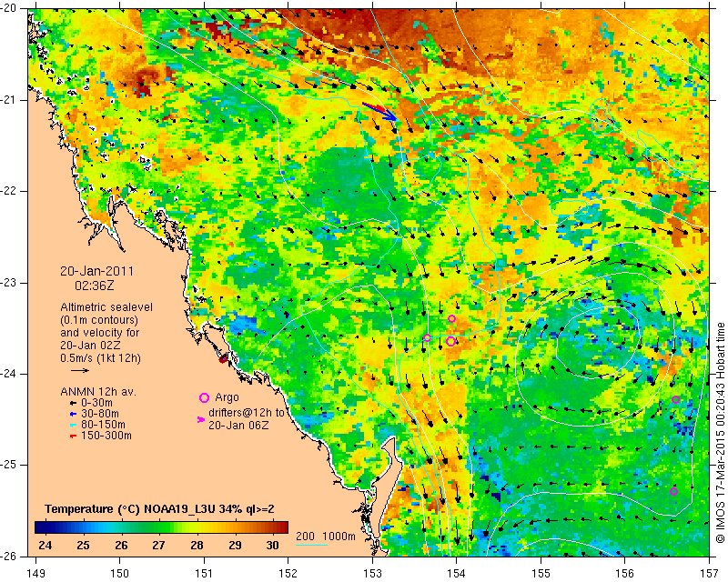Click the Argo float marker near 24.3°S 156.6°E
728x582 pixels.
tap(675, 399)
